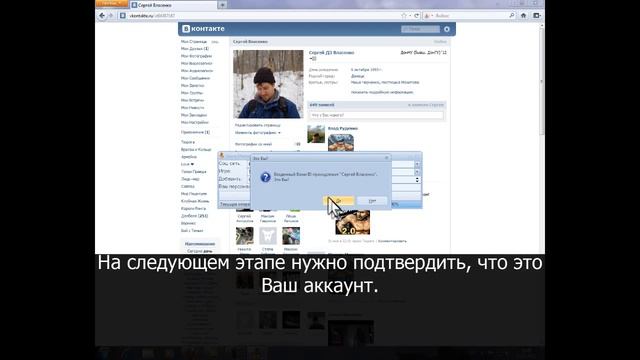Open Мои Новости in the left menu
The image size is (640, 360).
(192, 107)
